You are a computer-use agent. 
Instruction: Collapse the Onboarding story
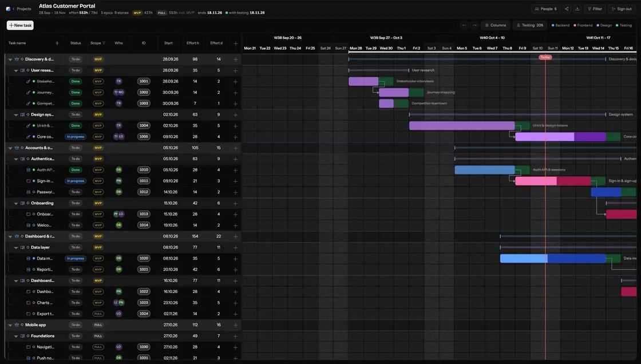pos(16,203)
